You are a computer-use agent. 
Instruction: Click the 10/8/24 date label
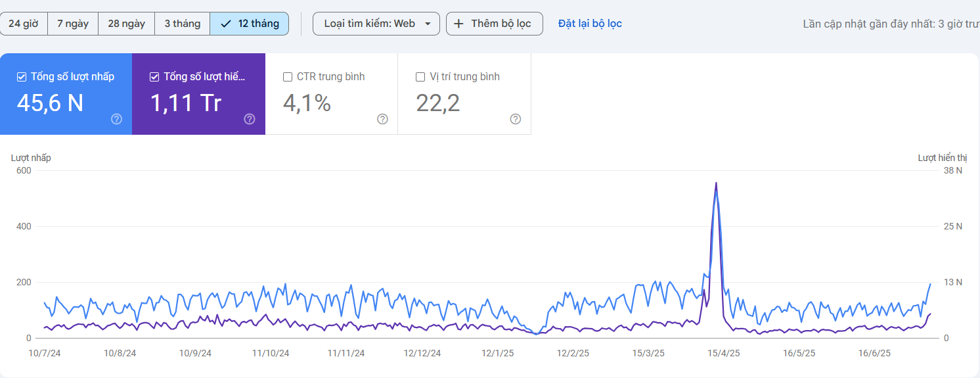tap(120, 353)
